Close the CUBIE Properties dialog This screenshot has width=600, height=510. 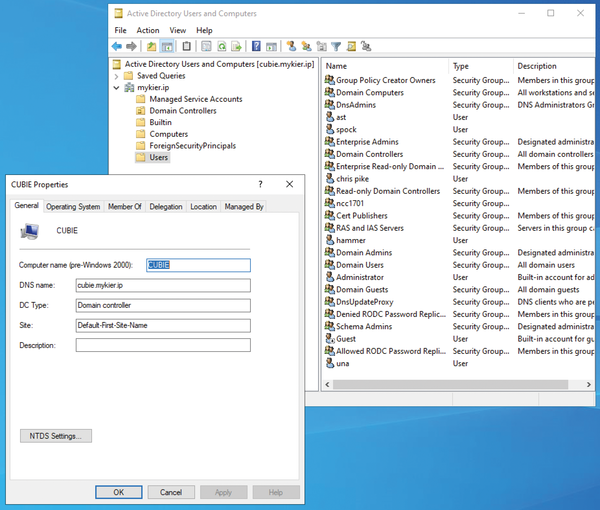[290, 184]
